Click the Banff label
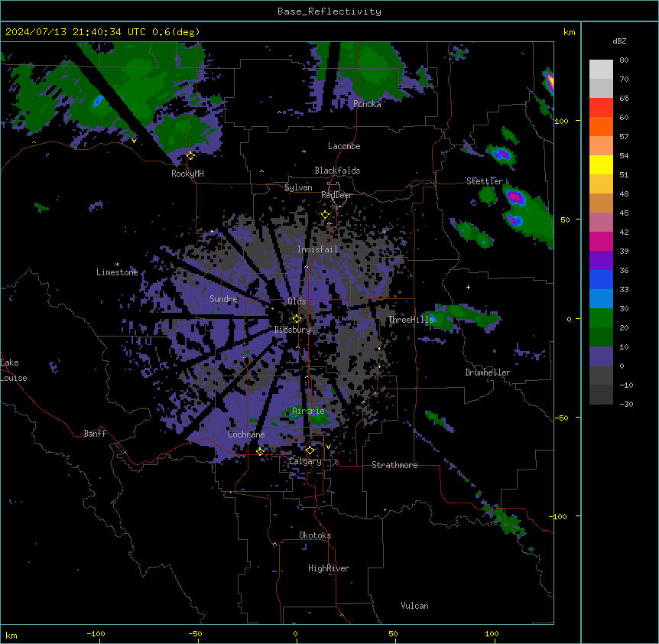This screenshot has height=644, width=659. tap(95, 434)
